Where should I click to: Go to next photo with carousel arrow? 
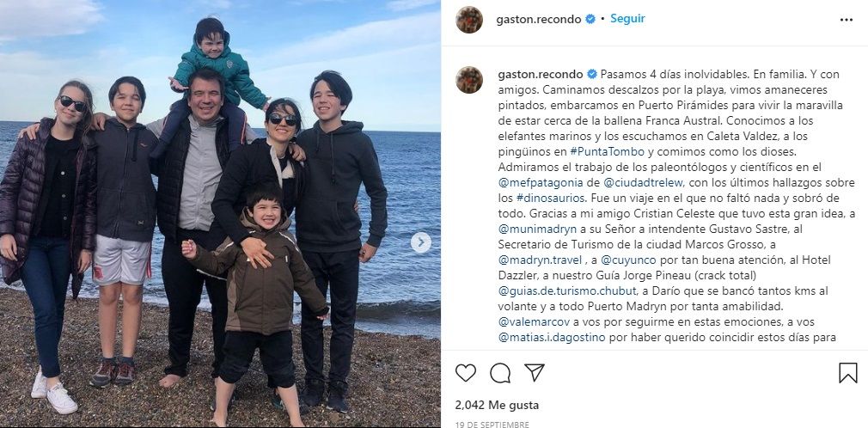[x=421, y=242]
